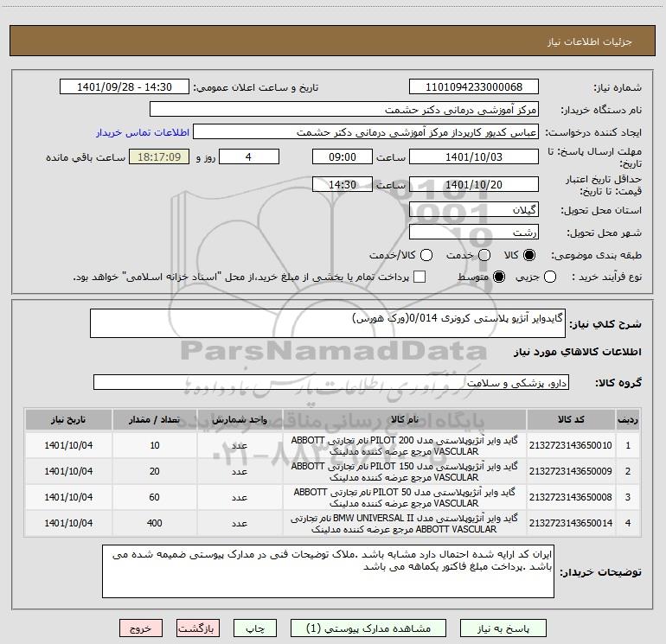Click quantity 400 in BMW UNIVERSAL row
This screenshot has height=644, width=666.
point(155,523)
